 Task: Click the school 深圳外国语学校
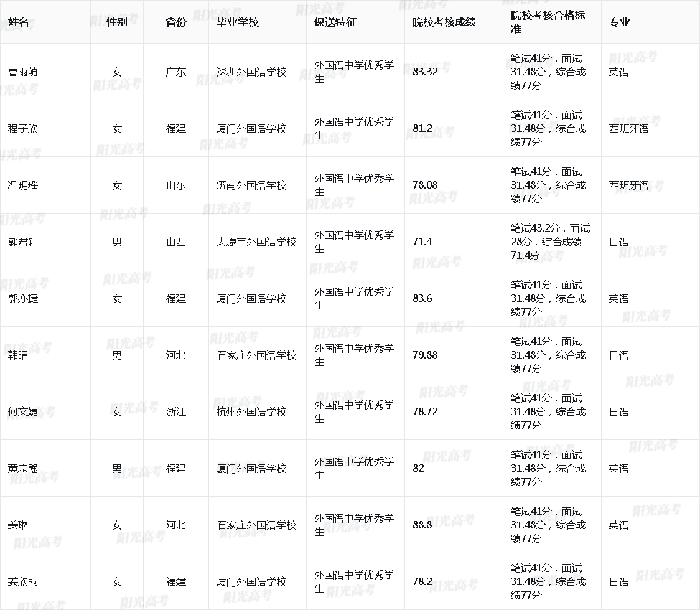point(251,72)
